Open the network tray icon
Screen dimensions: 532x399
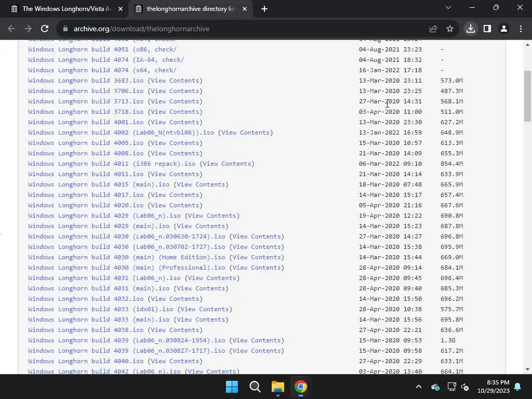click(x=451, y=387)
